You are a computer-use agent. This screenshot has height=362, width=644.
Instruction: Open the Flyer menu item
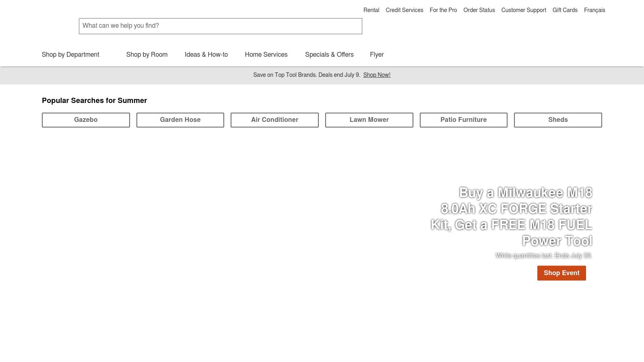point(377,55)
